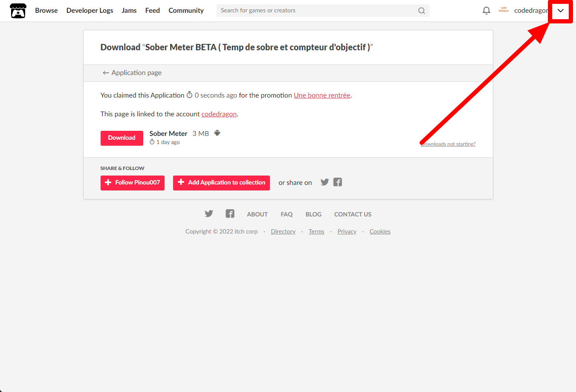Screen dimensions: 576x392
Task: Click the Download "Sober Meter BETA" page title
Action: pyautogui.click(x=237, y=47)
